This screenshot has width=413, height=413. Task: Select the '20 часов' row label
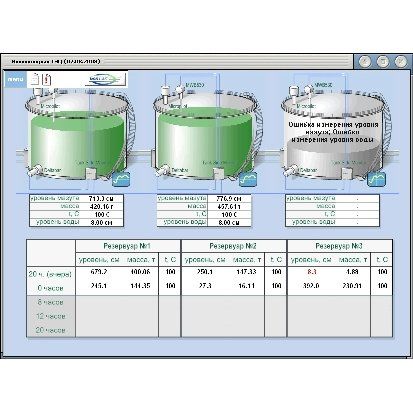pos(50,330)
